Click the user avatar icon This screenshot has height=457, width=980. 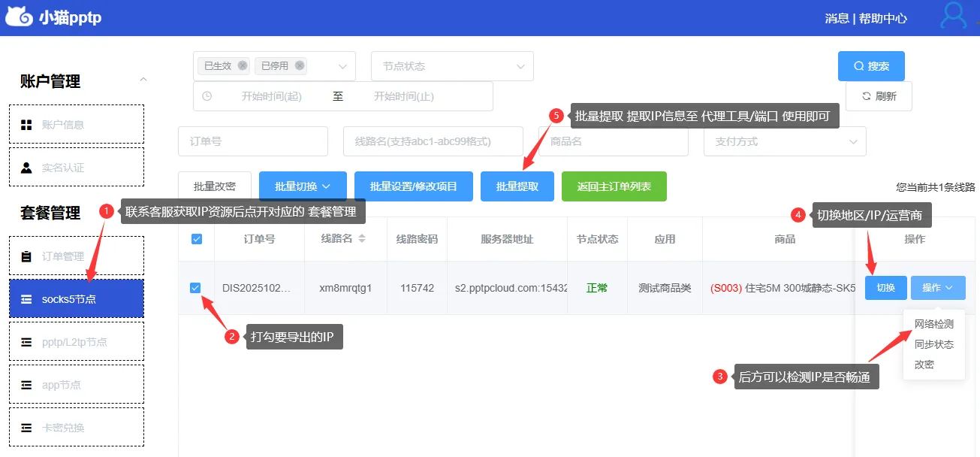[954, 16]
